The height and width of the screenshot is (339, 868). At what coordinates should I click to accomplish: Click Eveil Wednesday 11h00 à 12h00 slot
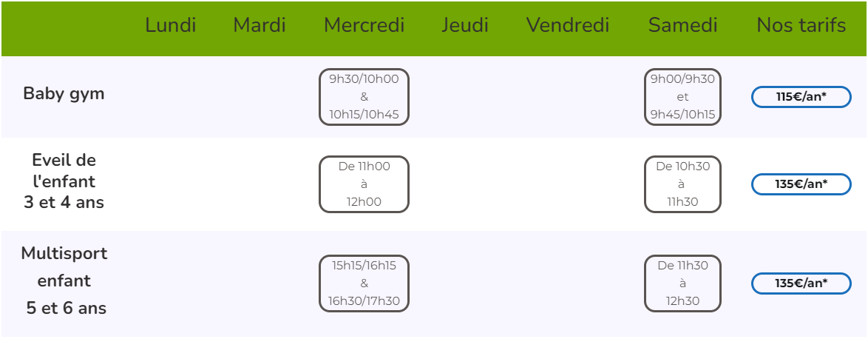tap(364, 184)
